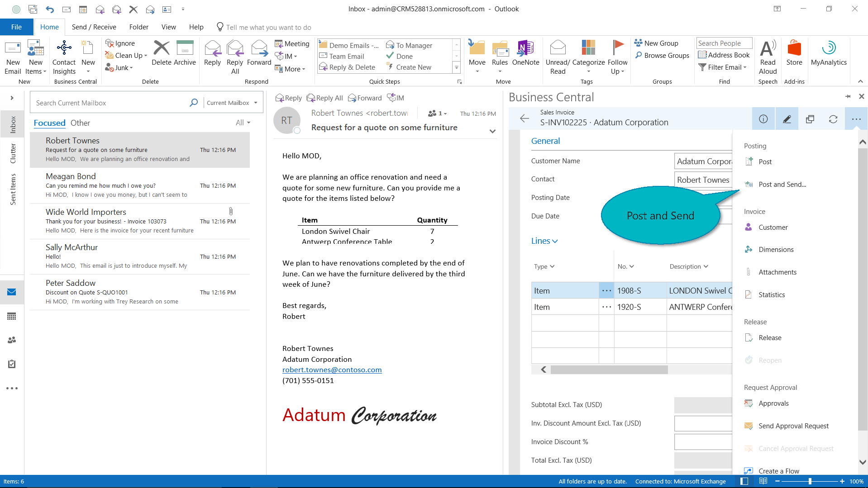Image resolution: width=868 pixels, height=488 pixels.
Task: Toggle the invoice information pane icon
Action: [x=763, y=119]
